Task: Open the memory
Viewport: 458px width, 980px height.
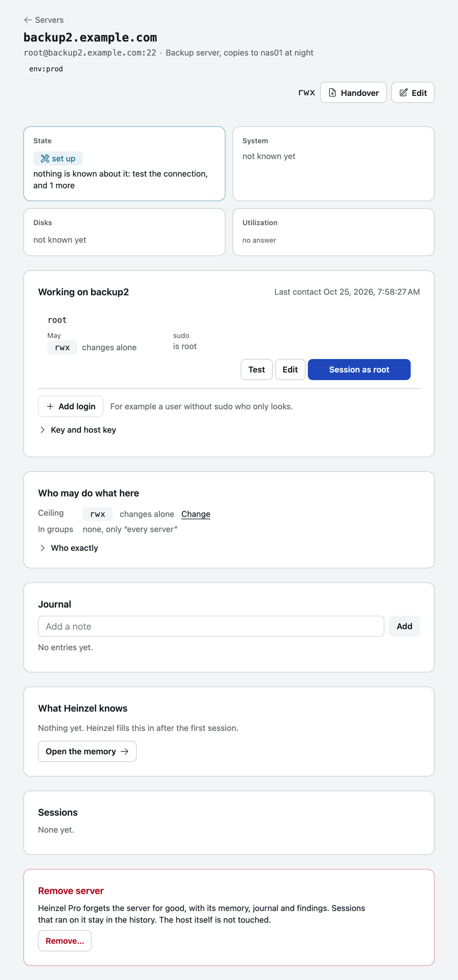Action: 87,751
